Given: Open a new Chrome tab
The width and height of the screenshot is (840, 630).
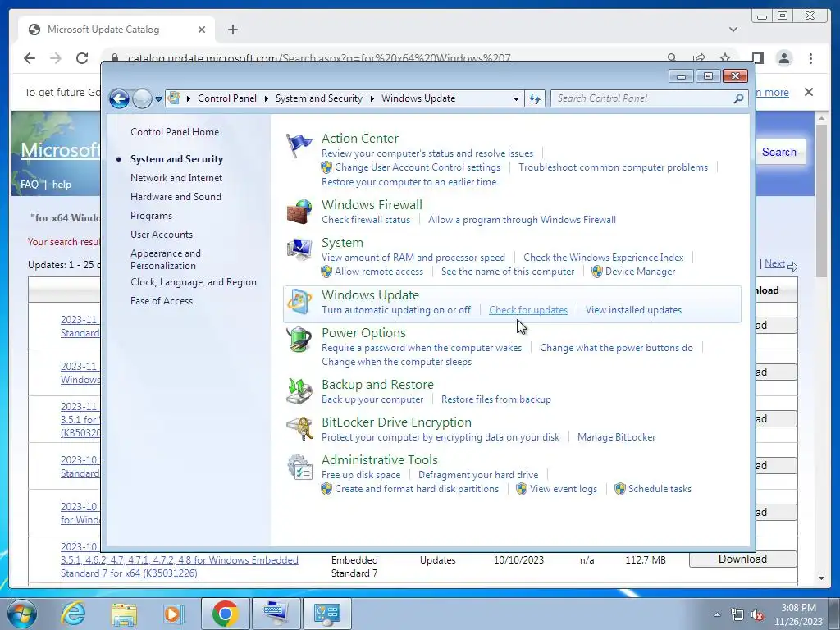Looking at the screenshot, I should click(x=232, y=30).
